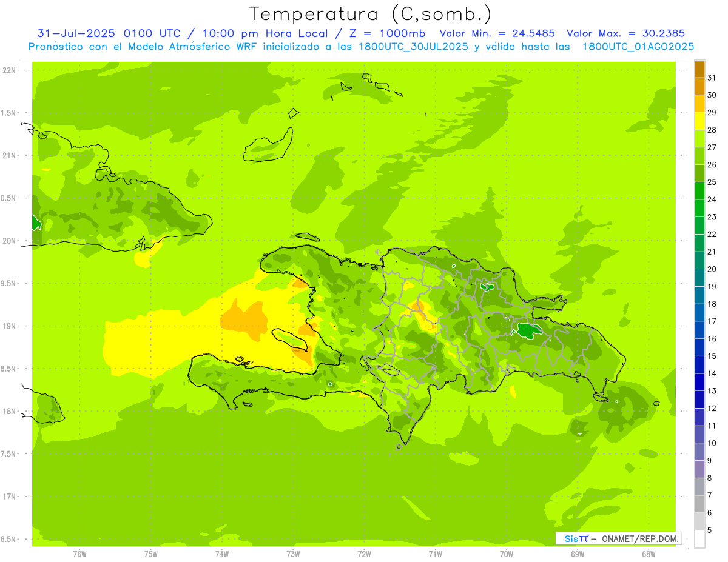Click the '22N' latitude label
Image resolution: width=728 pixels, height=562 pixels.
(9, 70)
